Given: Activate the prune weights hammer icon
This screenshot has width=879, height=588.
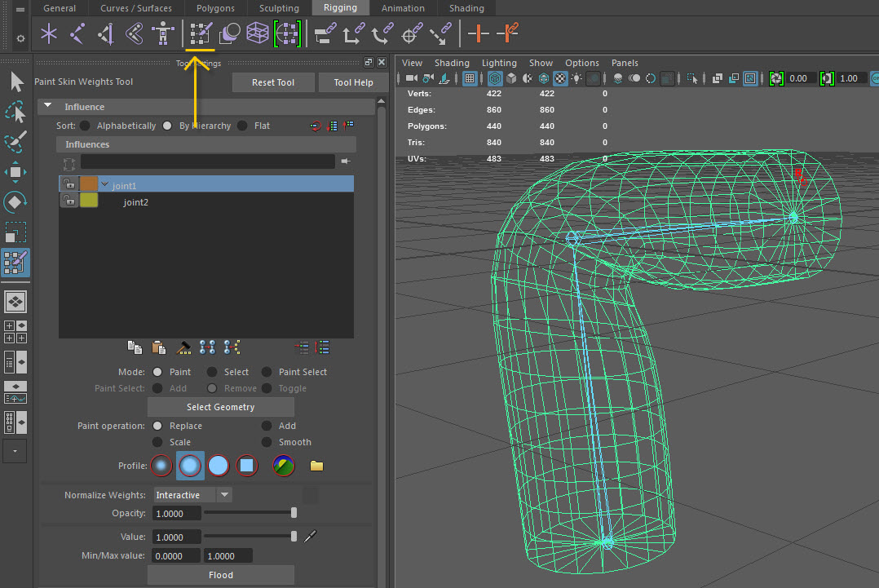Looking at the screenshot, I should click(183, 347).
